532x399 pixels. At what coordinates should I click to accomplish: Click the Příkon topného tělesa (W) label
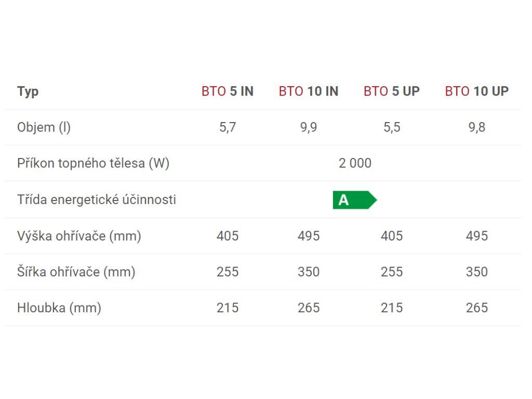[x=94, y=163]
